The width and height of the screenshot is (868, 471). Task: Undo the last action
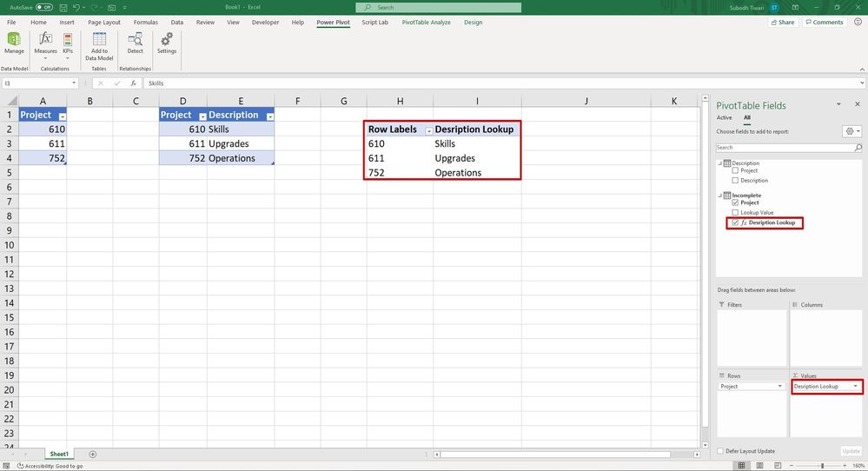[x=76, y=8]
